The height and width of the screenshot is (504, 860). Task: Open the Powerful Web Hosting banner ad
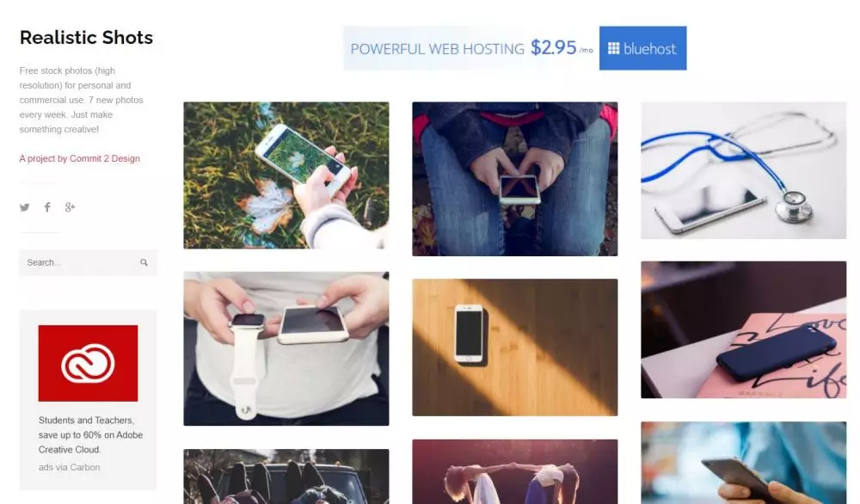pos(514,48)
